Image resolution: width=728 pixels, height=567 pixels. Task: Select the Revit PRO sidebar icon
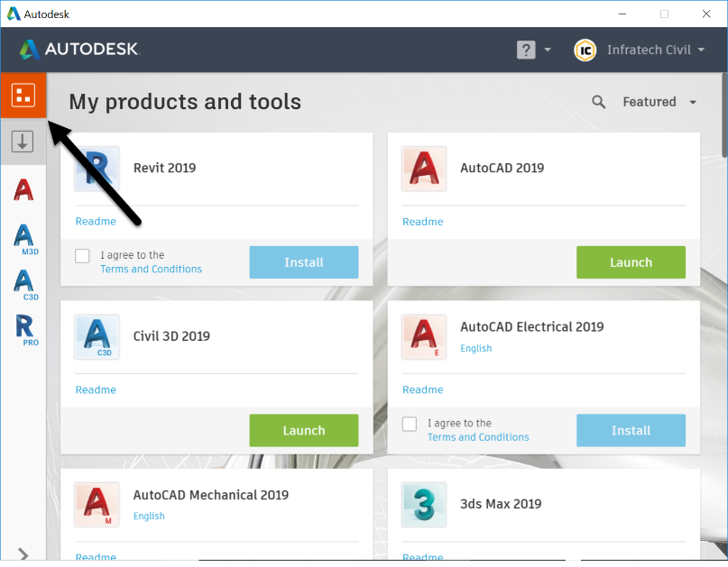click(26, 330)
